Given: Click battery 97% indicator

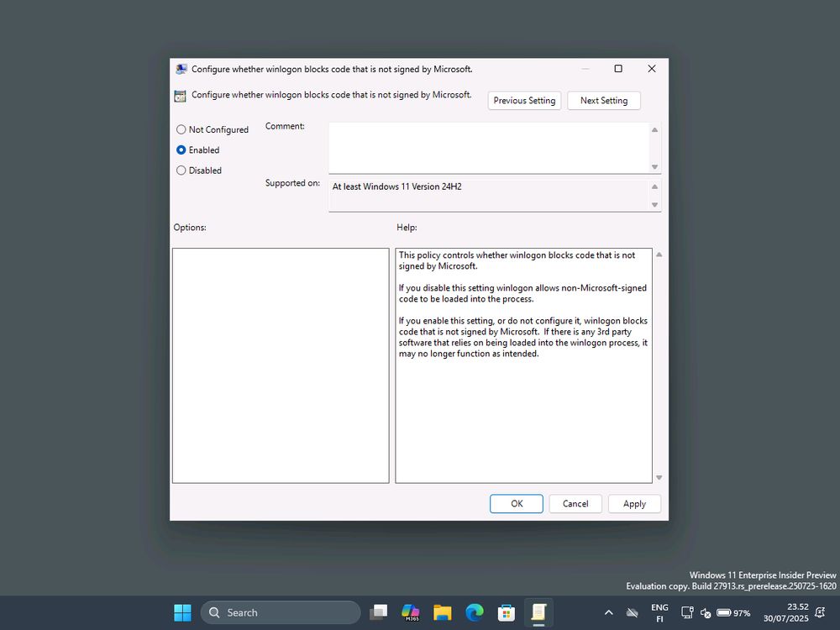Looking at the screenshot, I should pyautogui.click(x=733, y=613).
